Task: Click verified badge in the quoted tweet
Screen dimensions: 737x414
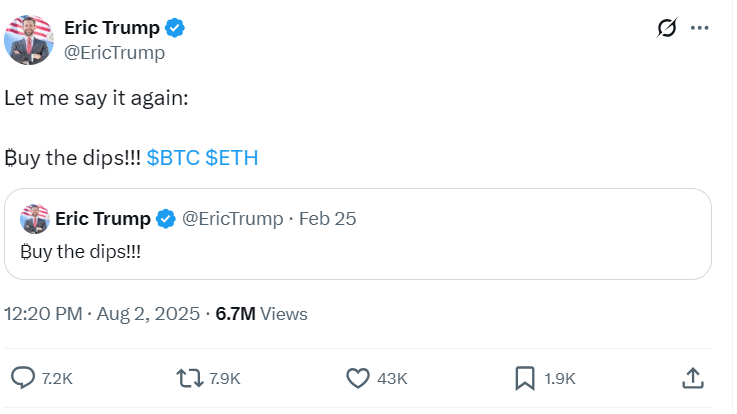Action: [166, 218]
